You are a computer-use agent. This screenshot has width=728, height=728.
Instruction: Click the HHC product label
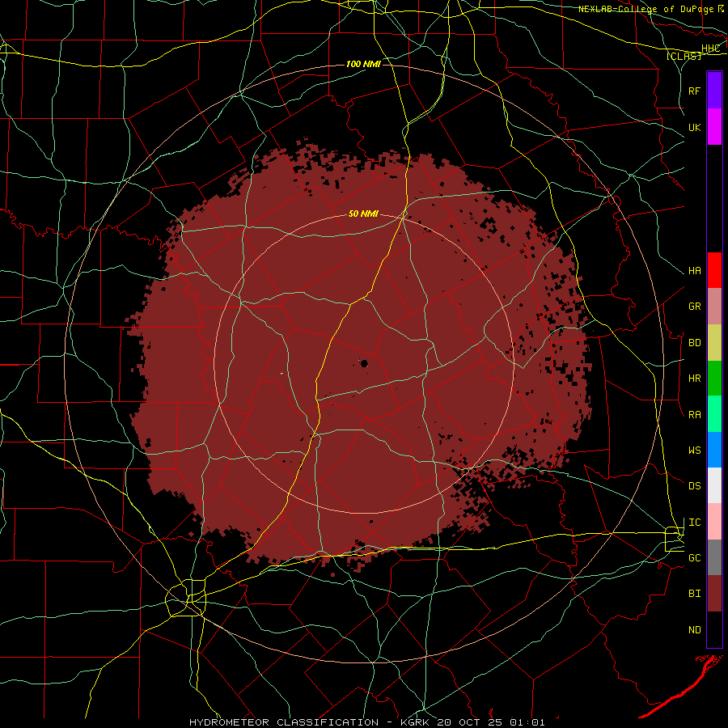[711, 49]
